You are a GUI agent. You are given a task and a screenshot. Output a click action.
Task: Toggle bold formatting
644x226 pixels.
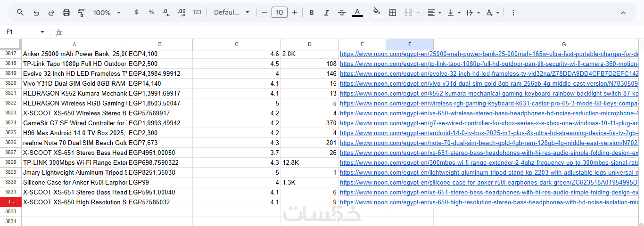[x=312, y=13]
